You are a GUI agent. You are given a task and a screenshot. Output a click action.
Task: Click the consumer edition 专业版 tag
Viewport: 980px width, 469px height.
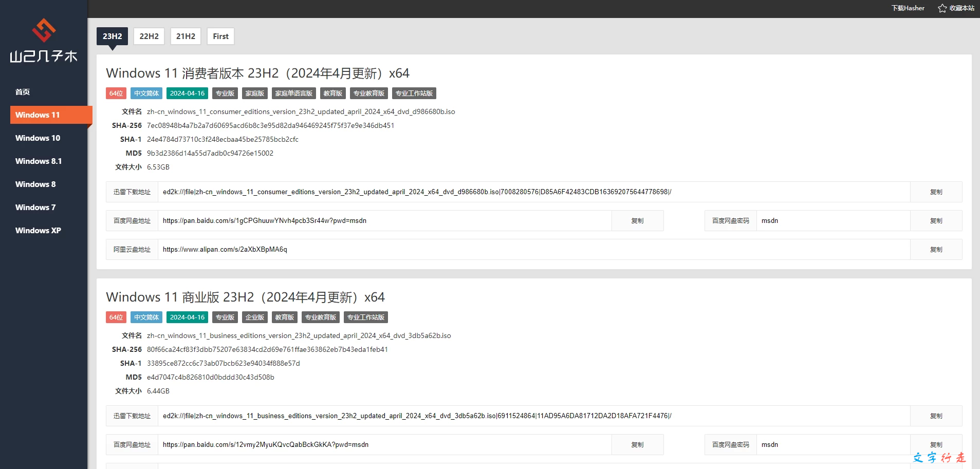click(x=225, y=93)
